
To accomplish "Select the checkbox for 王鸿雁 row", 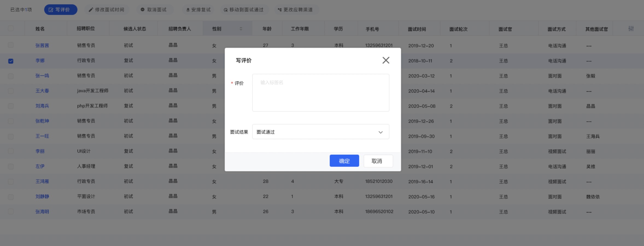I will point(11,181).
